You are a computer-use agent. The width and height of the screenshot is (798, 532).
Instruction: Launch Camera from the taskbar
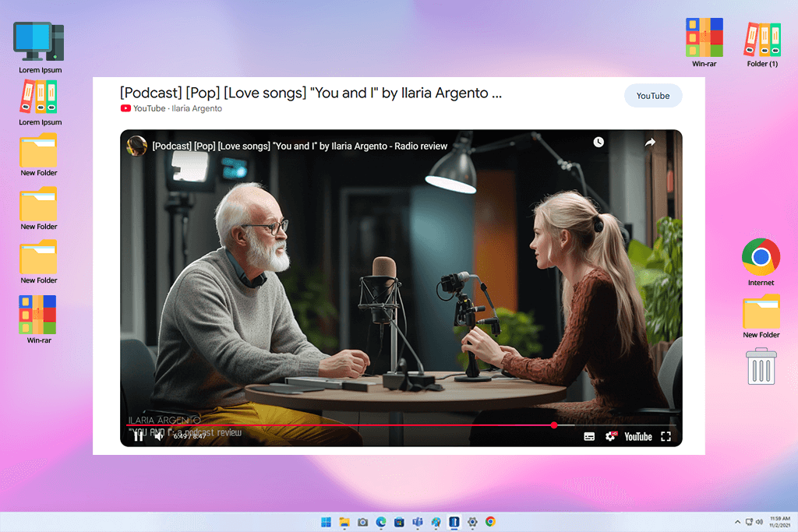(x=363, y=522)
